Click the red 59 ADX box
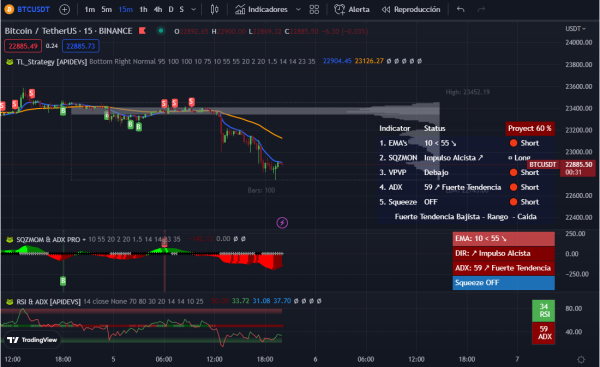Screen dimensions: 600x367 (x=544, y=333)
